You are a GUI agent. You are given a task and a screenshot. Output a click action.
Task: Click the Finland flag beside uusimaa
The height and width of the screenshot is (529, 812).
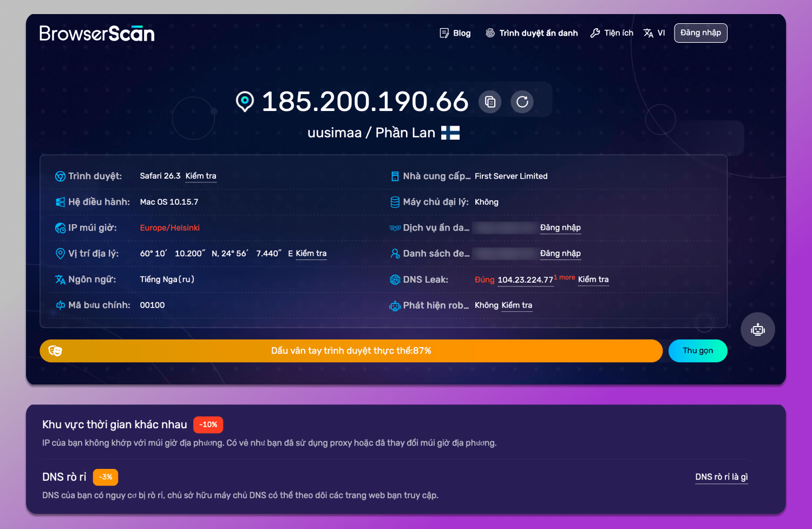(450, 132)
